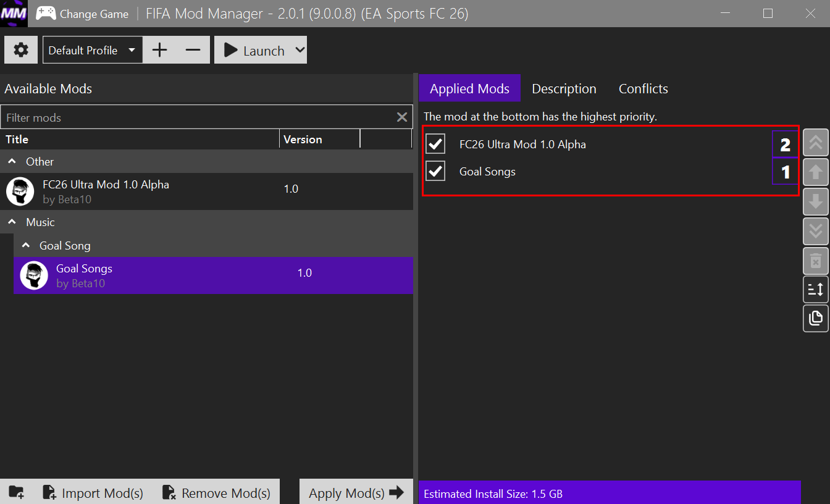Open the Launch options dropdown arrow
Screen dimensions: 830x504
point(300,50)
